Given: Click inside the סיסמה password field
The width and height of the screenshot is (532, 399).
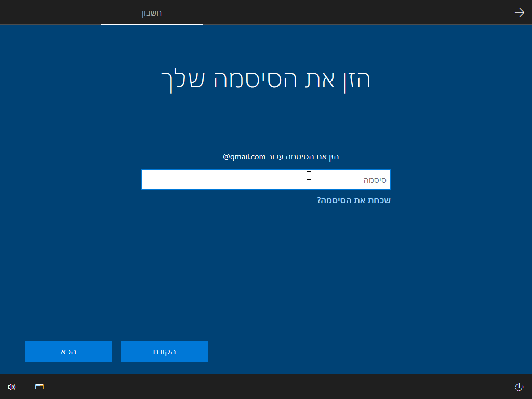Looking at the screenshot, I should 266,179.
